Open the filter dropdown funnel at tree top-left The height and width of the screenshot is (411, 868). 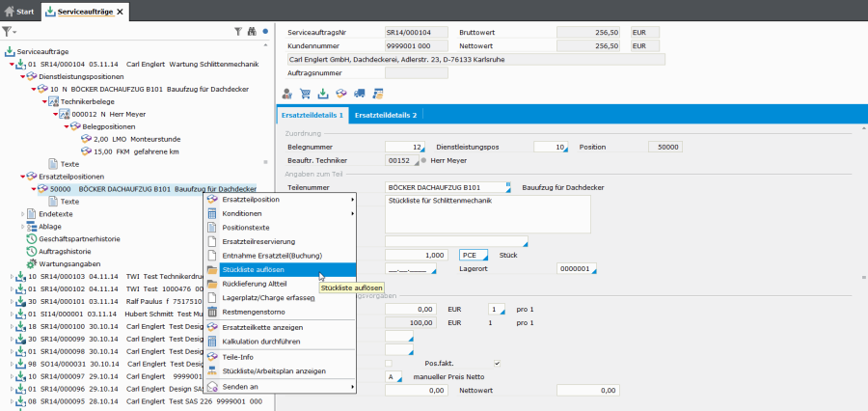(x=9, y=32)
